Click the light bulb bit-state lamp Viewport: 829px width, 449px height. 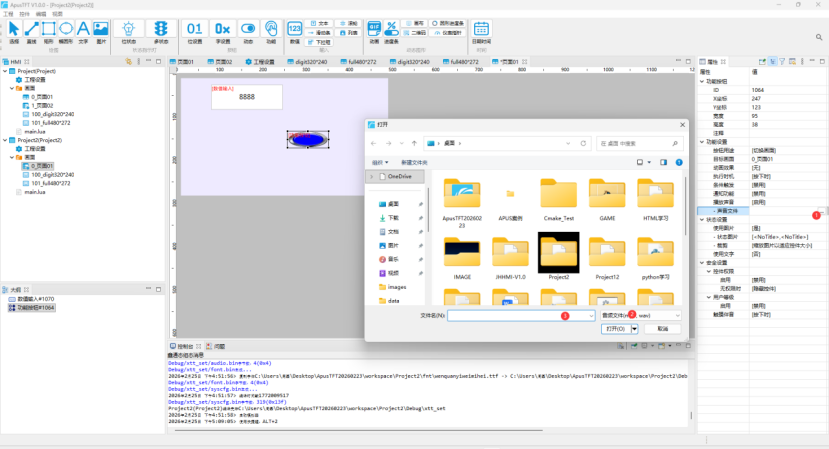[x=128, y=29]
